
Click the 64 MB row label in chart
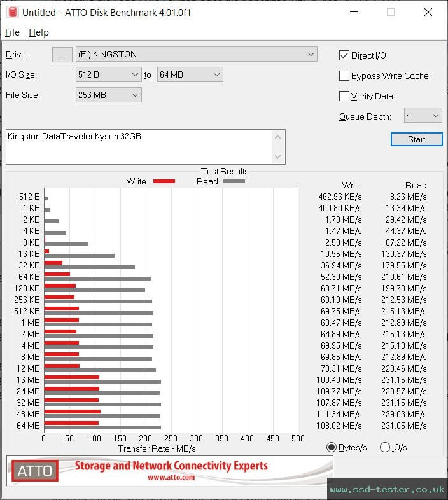[29, 426]
